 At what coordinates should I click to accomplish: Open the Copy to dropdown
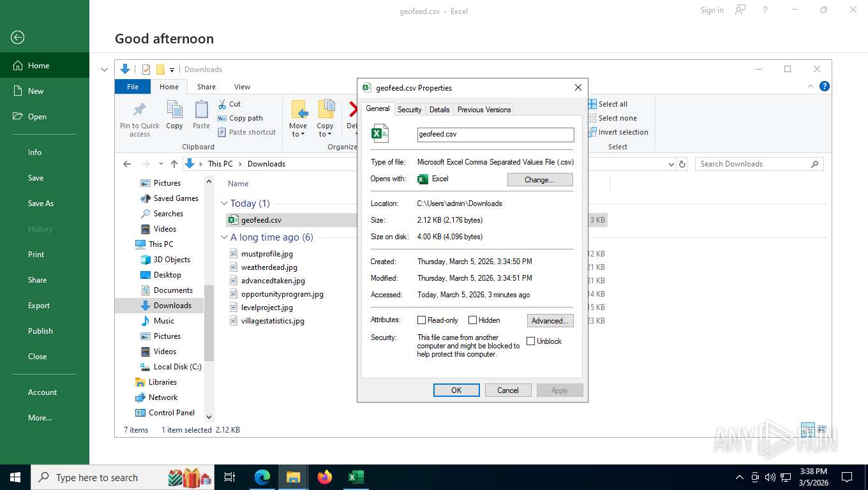[325, 130]
